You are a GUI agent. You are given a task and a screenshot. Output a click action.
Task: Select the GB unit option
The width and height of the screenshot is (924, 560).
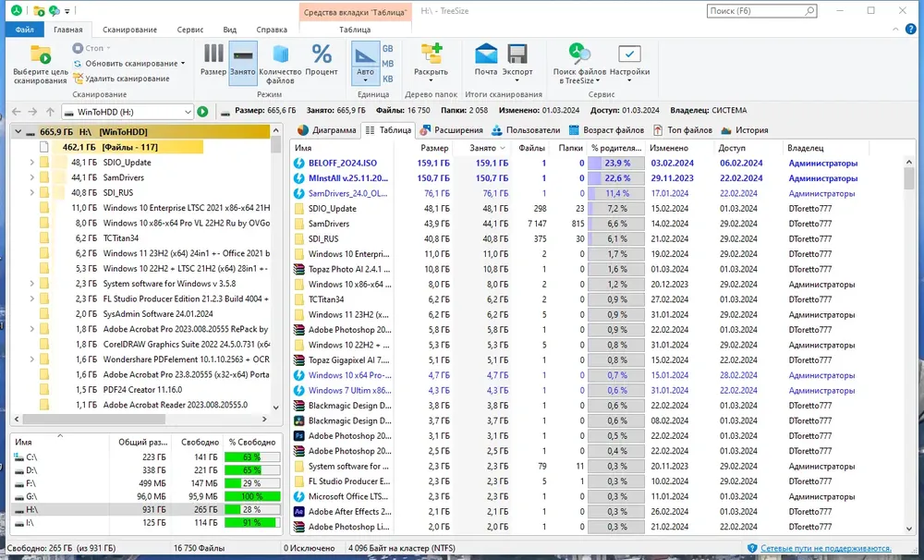click(x=388, y=48)
